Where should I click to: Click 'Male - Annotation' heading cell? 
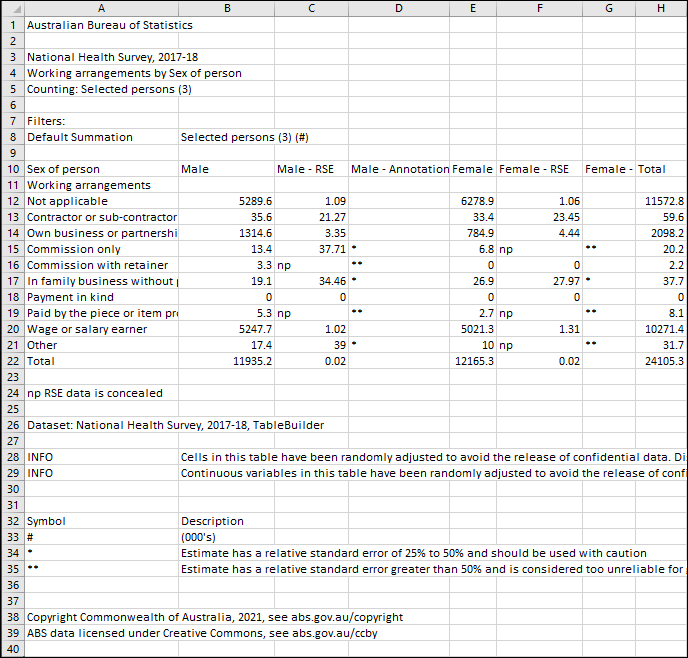399,169
